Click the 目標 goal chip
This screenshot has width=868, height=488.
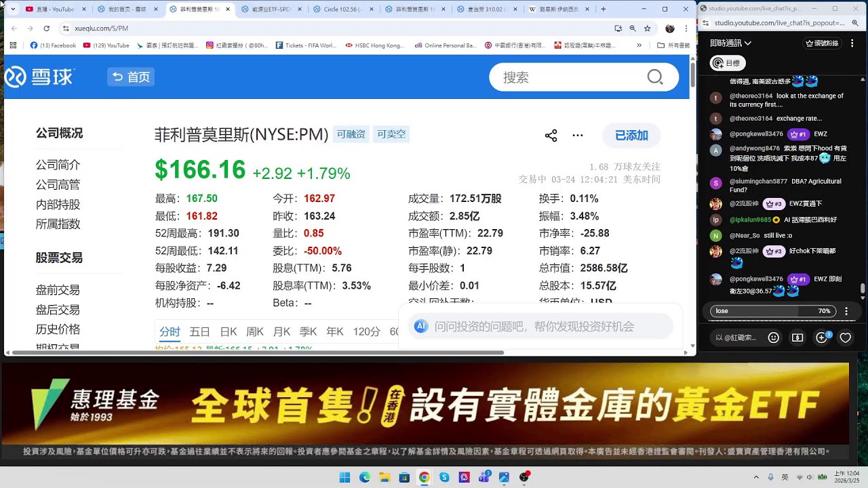(727, 63)
